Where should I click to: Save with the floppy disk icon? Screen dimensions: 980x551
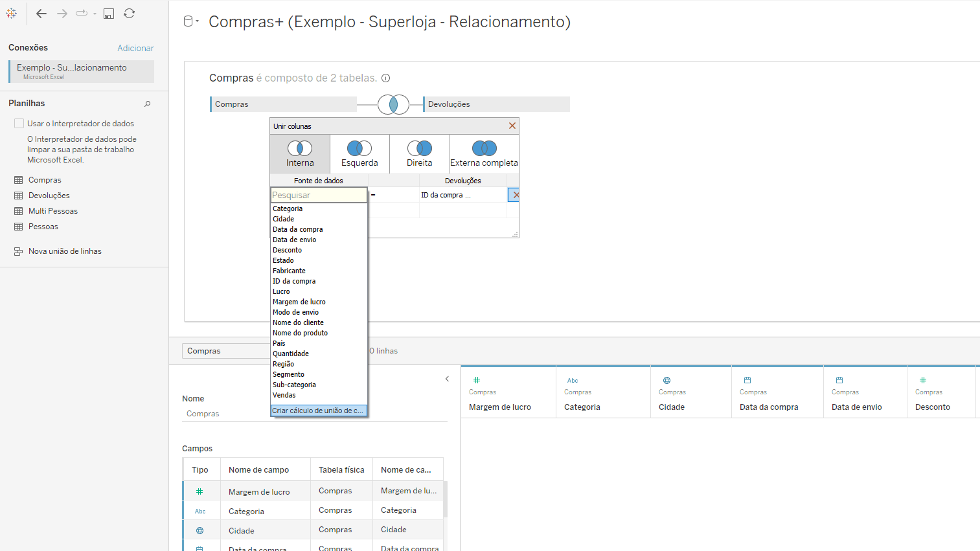[x=109, y=14]
